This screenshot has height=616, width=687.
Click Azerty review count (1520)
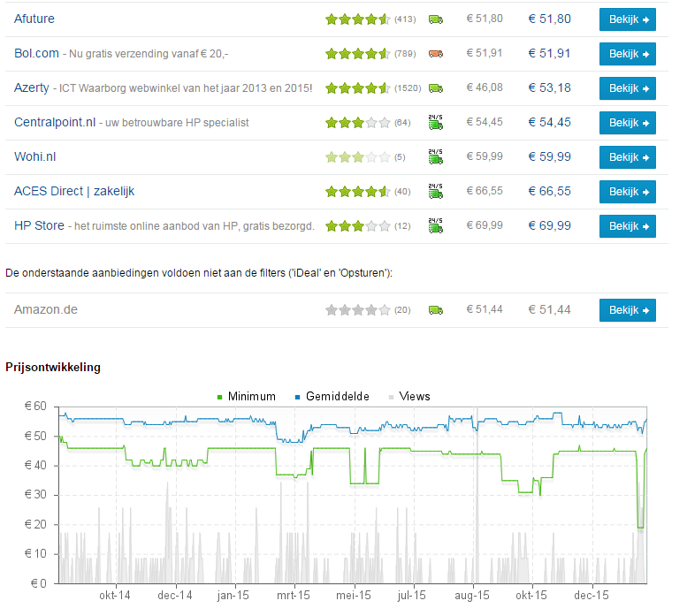coord(408,88)
